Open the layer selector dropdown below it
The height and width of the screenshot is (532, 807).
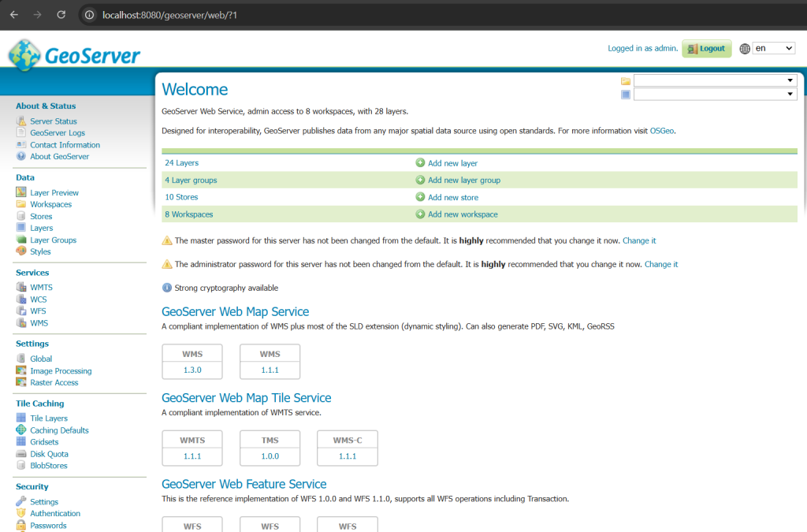click(790, 95)
